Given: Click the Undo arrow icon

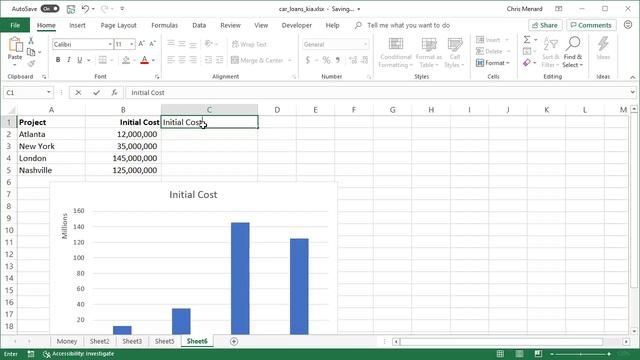Looking at the screenshot, I should [x=85, y=9].
